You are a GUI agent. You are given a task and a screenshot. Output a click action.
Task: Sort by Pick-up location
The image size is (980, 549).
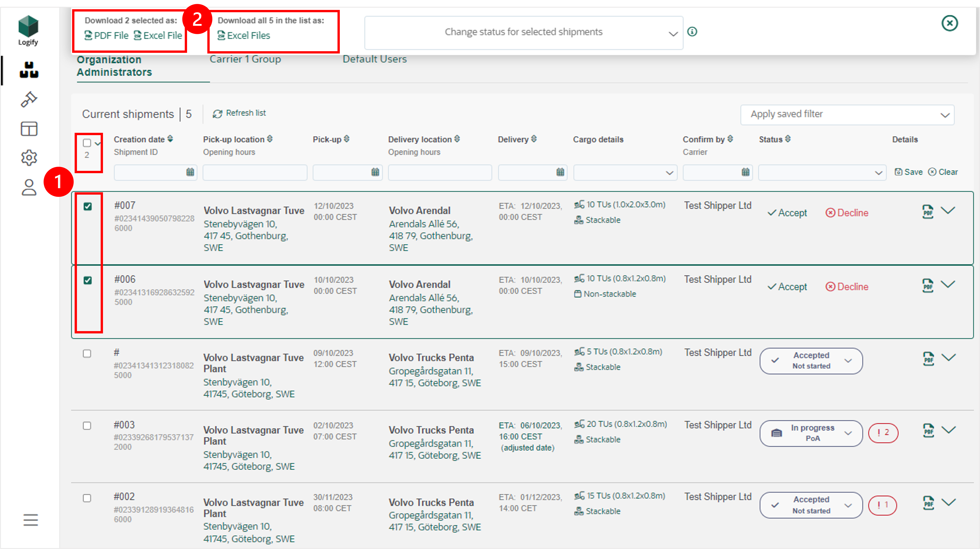point(270,139)
